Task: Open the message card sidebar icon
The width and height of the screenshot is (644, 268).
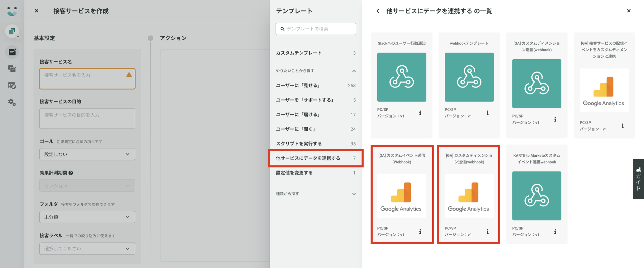Action: point(12,52)
